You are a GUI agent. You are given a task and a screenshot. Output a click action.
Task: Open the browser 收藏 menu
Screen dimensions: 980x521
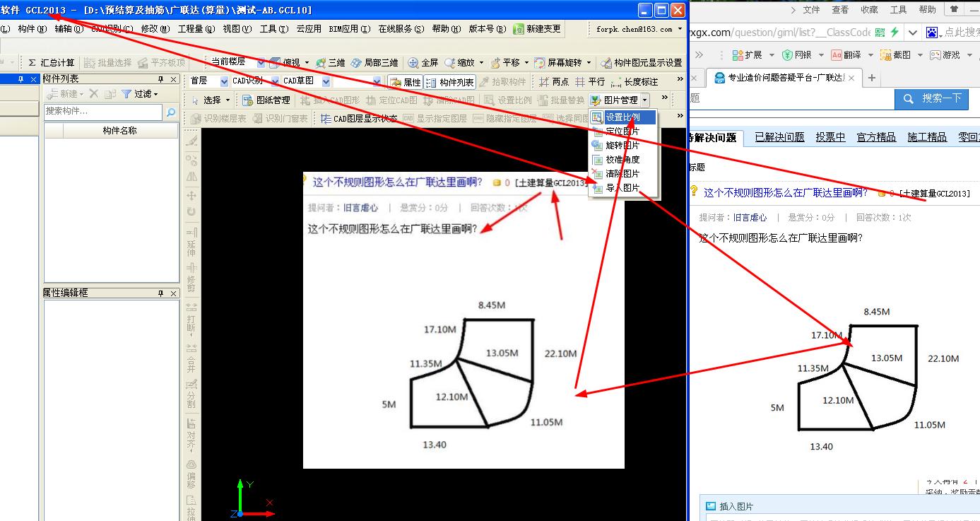click(869, 10)
